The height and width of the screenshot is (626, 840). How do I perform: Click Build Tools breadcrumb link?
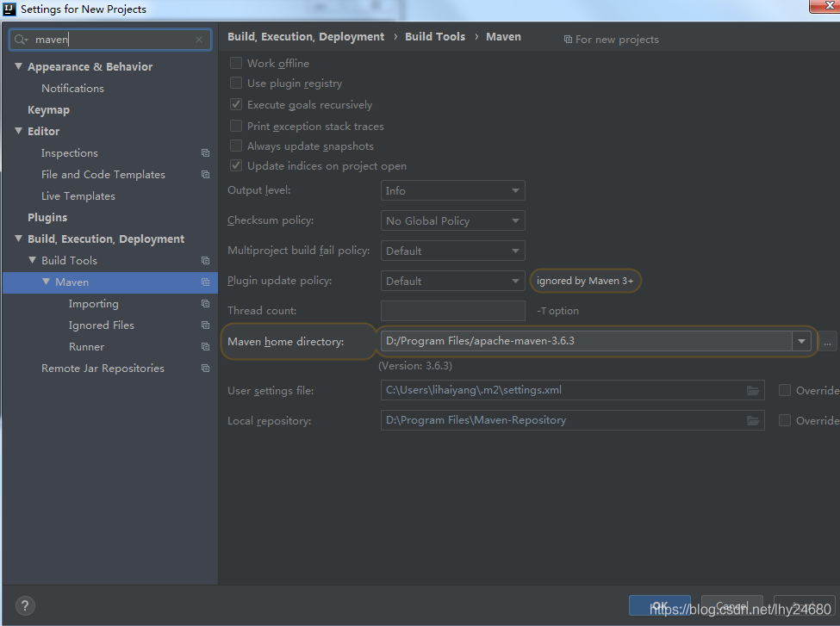click(x=434, y=37)
